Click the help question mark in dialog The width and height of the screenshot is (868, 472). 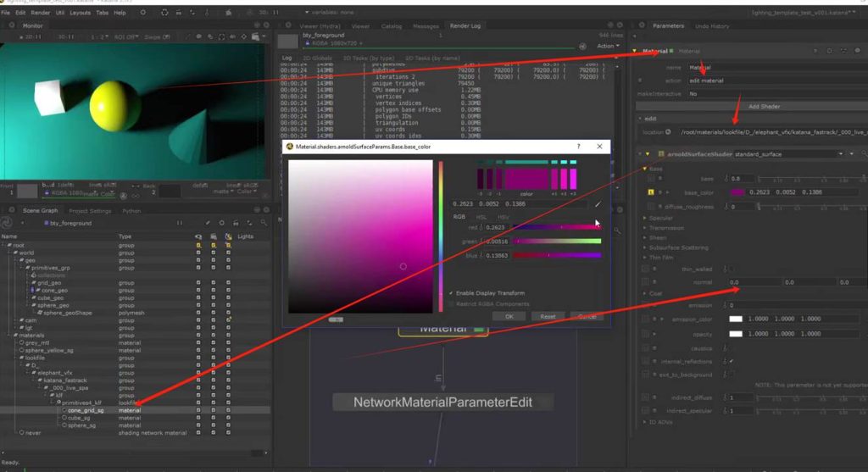coord(578,146)
